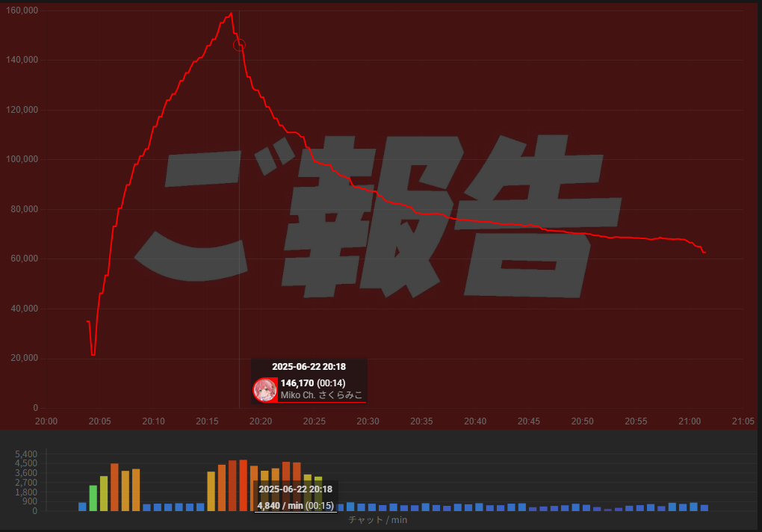The width and height of the screenshot is (762, 532).
Task: Click the date '2025-06-22 20:18' in the viewer tooltip
Action: click(309, 367)
